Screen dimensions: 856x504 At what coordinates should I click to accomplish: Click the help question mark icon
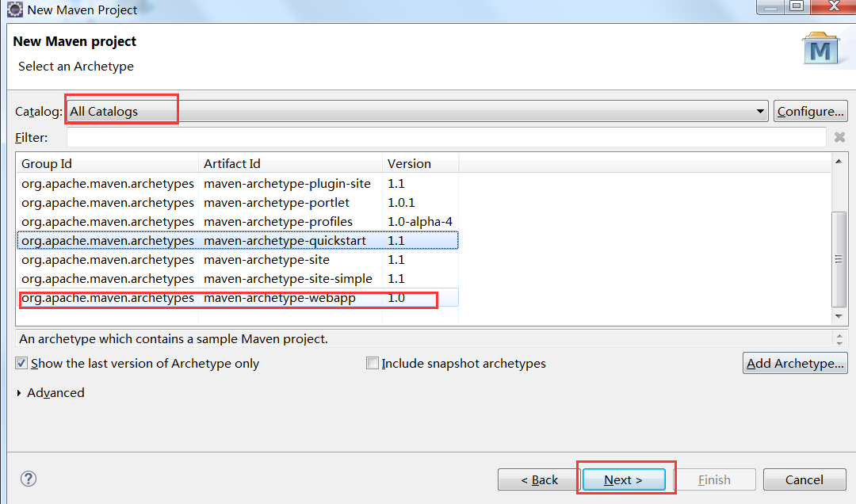tap(29, 479)
